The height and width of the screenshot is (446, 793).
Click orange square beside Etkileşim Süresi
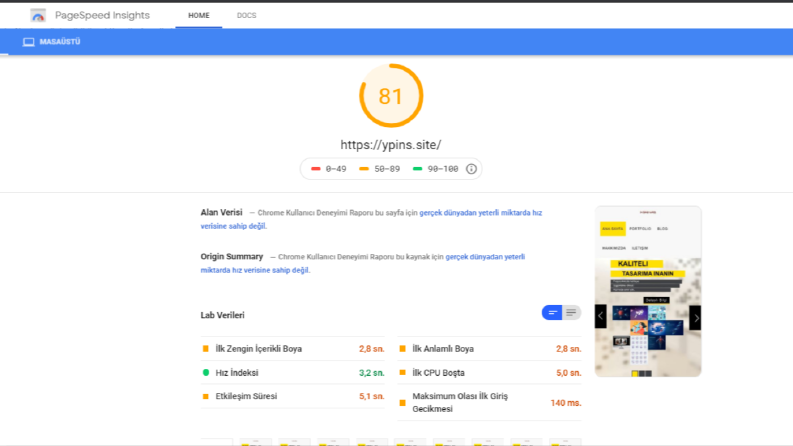click(205, 396)
